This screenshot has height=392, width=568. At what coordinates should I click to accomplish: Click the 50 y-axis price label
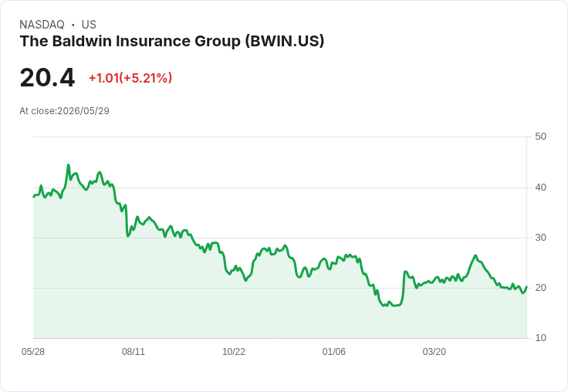(540, 137)
